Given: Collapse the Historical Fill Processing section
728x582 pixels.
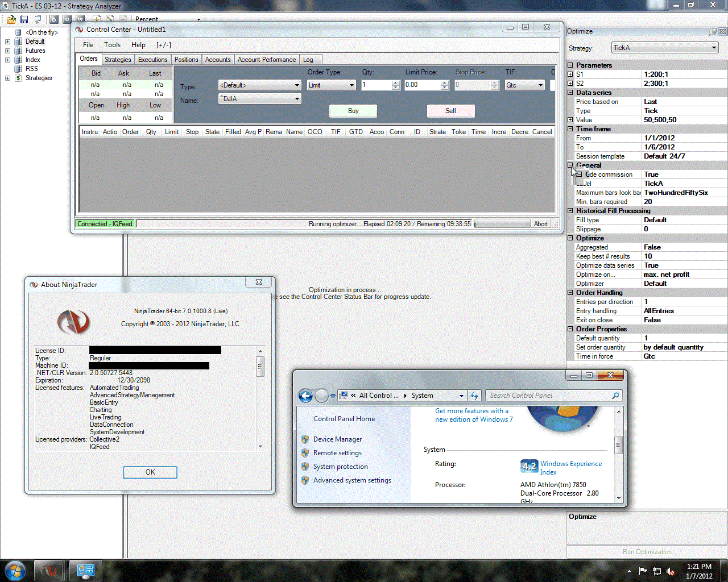Looking at the screenshot, I should click(x=570, y=211).
